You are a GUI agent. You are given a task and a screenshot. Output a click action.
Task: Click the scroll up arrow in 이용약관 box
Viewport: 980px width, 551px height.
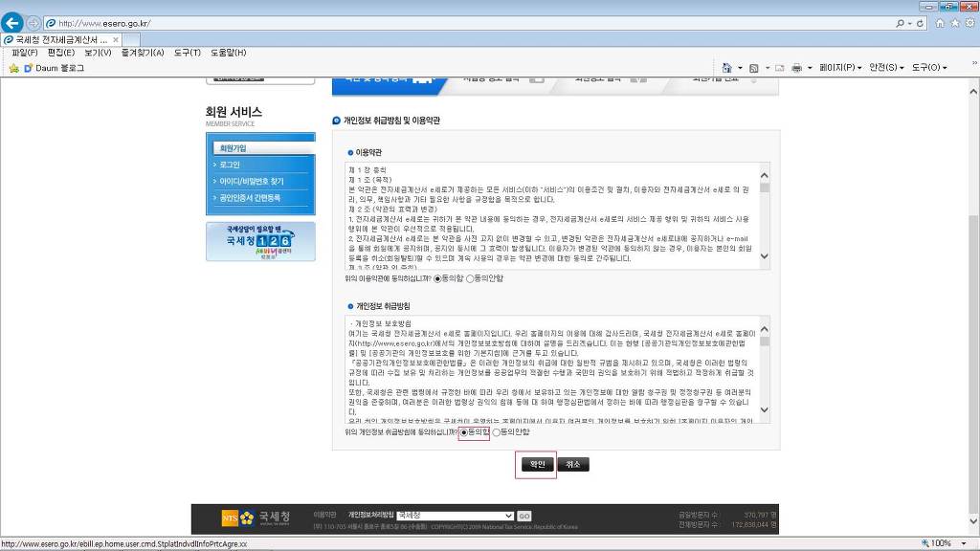point(765,176)
